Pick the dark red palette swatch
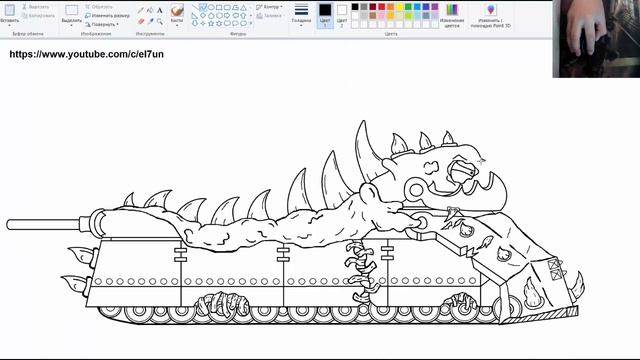Viewport: 640px width, 360px height. tap(373, 7)
